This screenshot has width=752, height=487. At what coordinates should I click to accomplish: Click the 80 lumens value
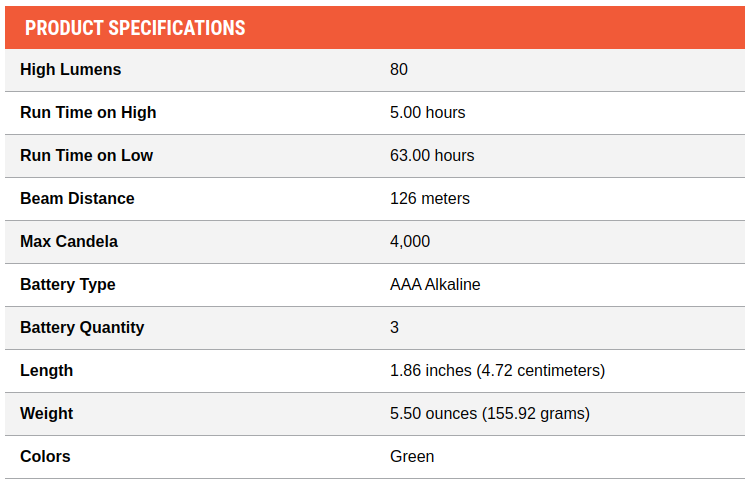point(399,70)
